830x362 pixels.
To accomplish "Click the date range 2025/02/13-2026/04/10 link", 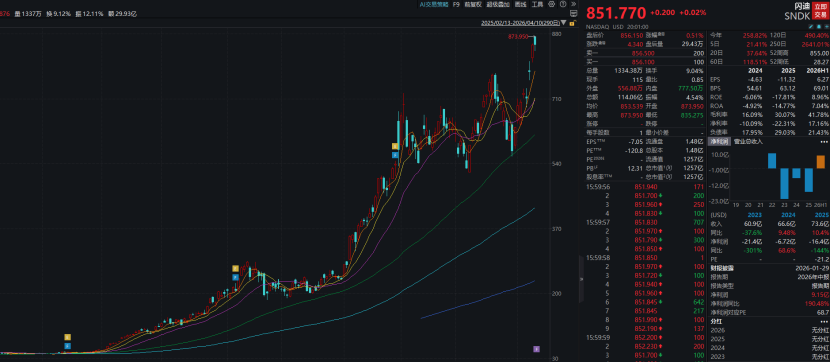I will pos(520,23).
